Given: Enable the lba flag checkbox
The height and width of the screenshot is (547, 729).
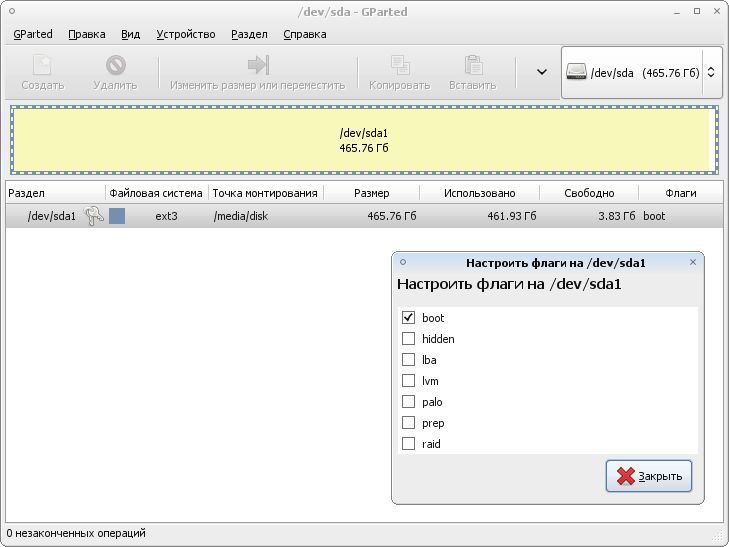Looking at the screenshot, I should (408, 360).
